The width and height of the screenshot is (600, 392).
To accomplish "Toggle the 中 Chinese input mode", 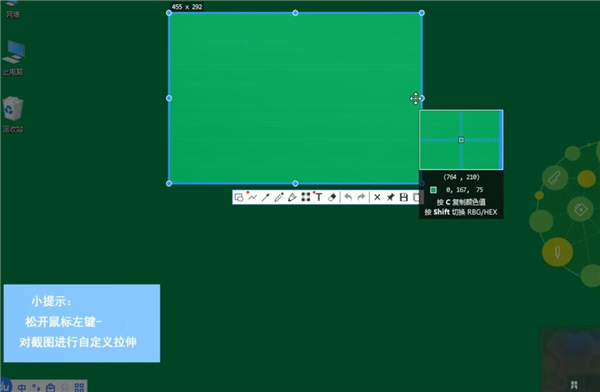I will [x=22, y=387].
